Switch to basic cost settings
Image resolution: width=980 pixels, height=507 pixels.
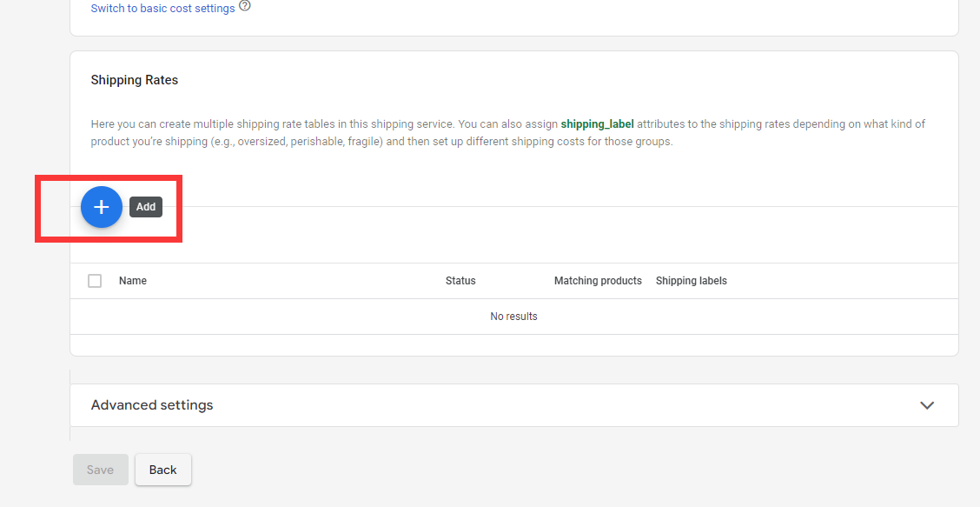[162, 9]
